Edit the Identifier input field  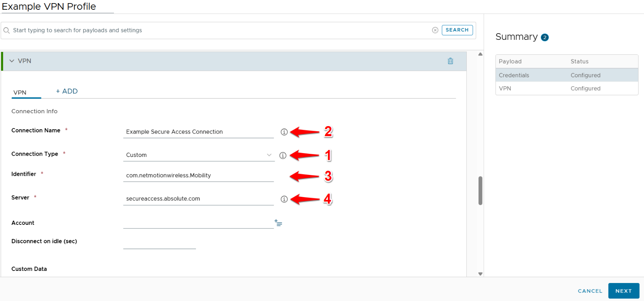click(x=198, y=176)
